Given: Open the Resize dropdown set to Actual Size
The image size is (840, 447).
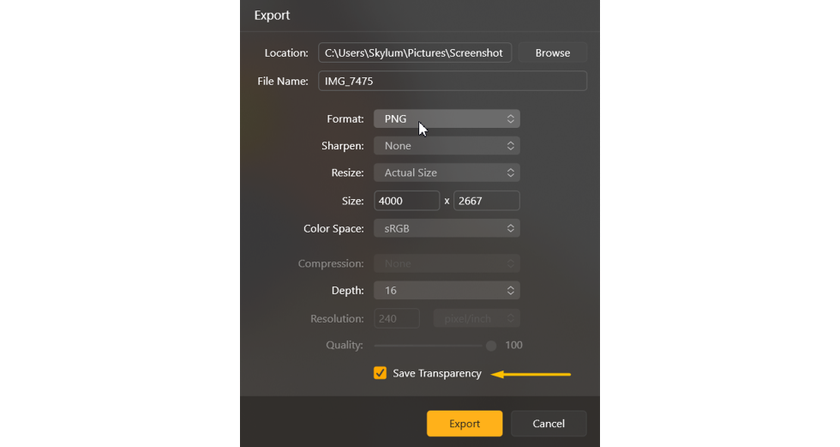Looking at the screenshot, I should (x=447, y=173).
